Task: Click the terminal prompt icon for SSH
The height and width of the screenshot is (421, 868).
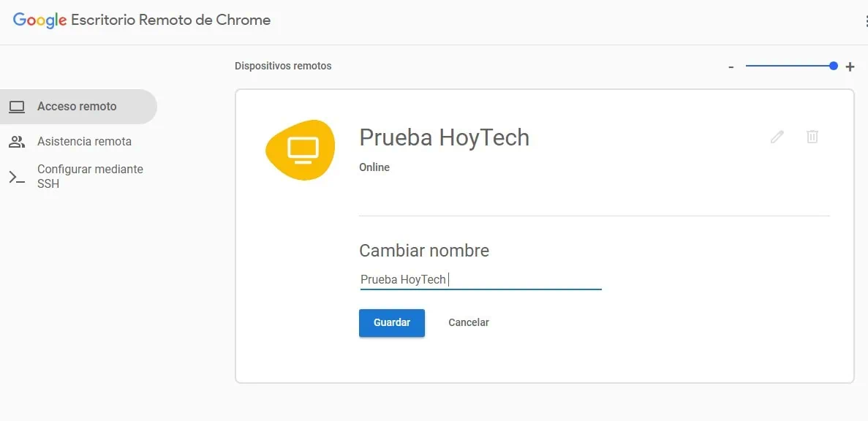Action: point(17,177)
